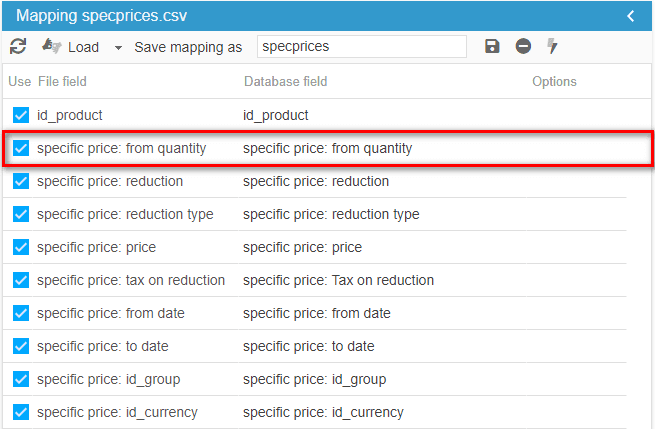The height and width of the screenshot is (429, 655).
Task: Click the Database field column header
Action: pos(285,82)
